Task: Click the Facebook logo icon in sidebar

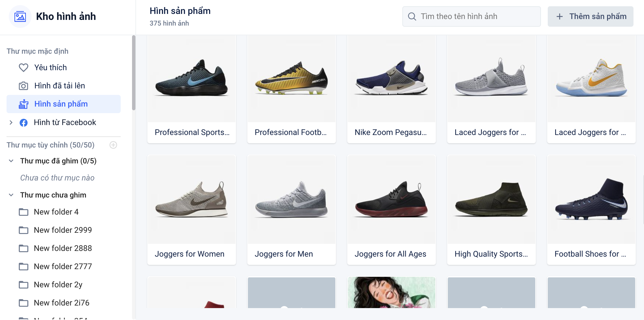Action: pos(24,122)
